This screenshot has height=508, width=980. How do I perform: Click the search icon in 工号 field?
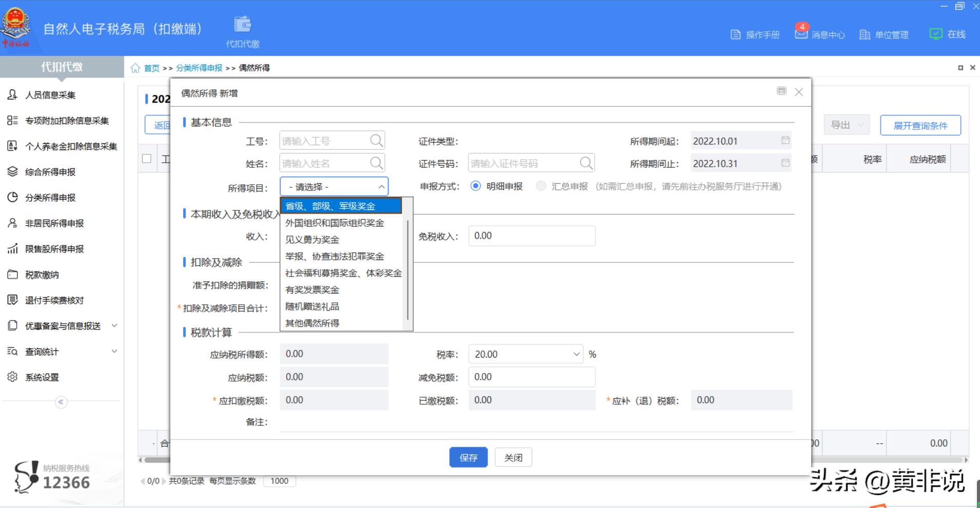pos(376,141)
